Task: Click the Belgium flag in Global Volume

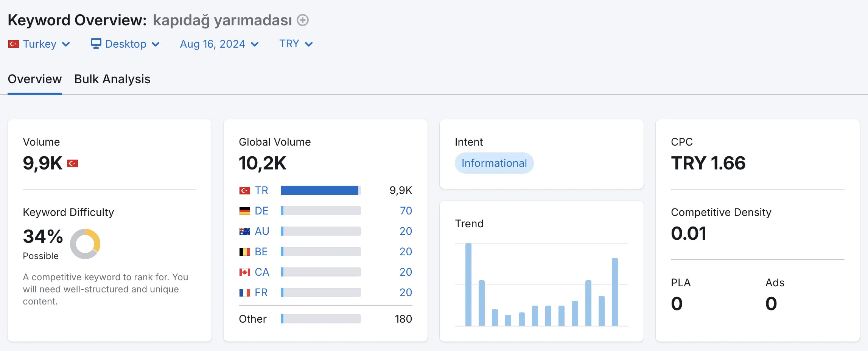Action: pos(245,252)
